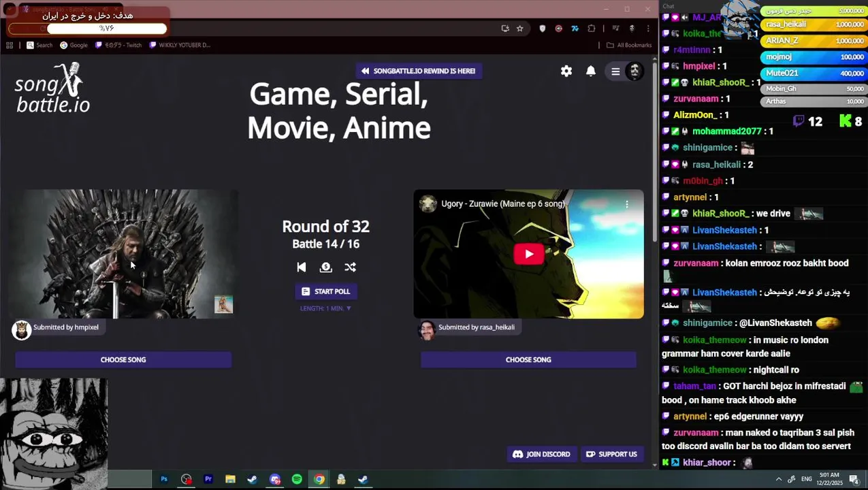This screenshot has width=868, height=490.
Task: Expand the poll LENGTH: 1 MIN dropdown
Action: coord(325,308)
